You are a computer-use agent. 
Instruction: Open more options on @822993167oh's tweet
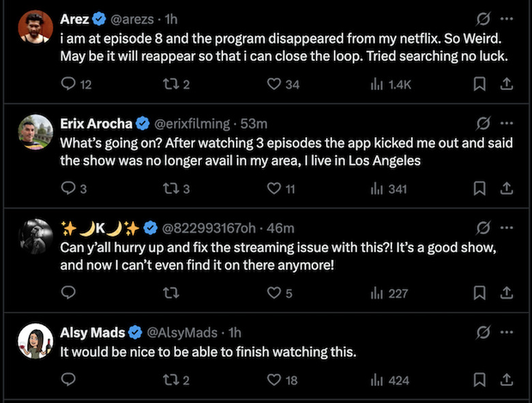(506, 228)
